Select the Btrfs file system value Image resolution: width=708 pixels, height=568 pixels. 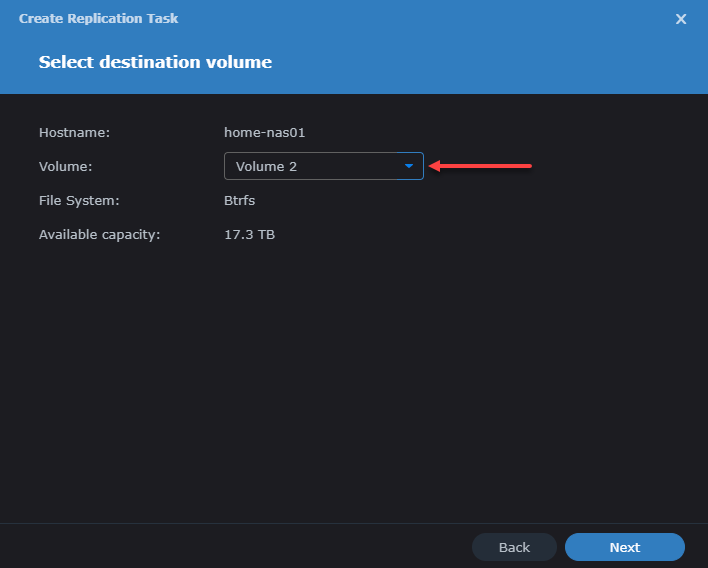pos(239,200)
